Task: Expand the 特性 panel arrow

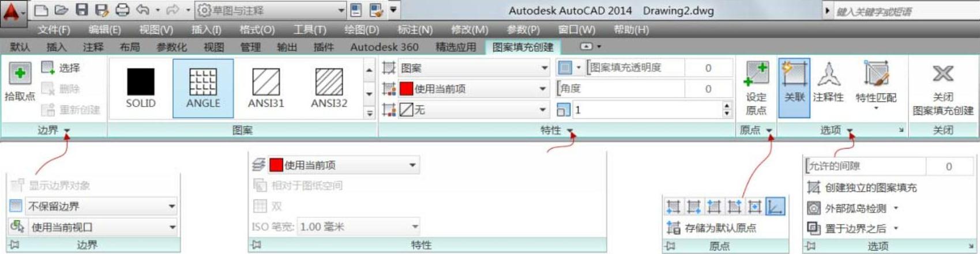Action: click(570, 131)
